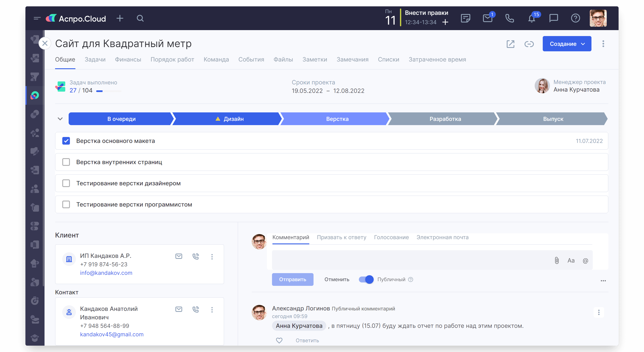The image size is (644, 352).
Task: Click the search magnifier icon in header
Action: point(140,18)
